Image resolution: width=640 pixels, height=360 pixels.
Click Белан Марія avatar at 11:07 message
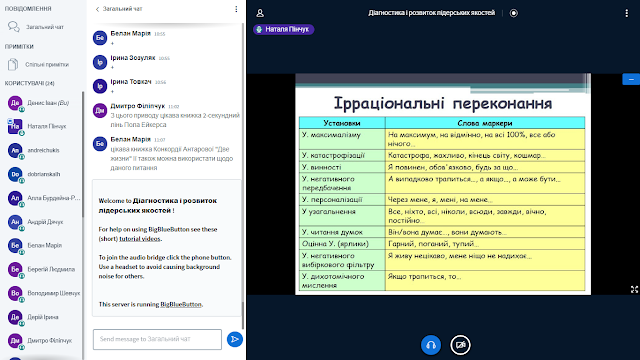click(100, 144)
